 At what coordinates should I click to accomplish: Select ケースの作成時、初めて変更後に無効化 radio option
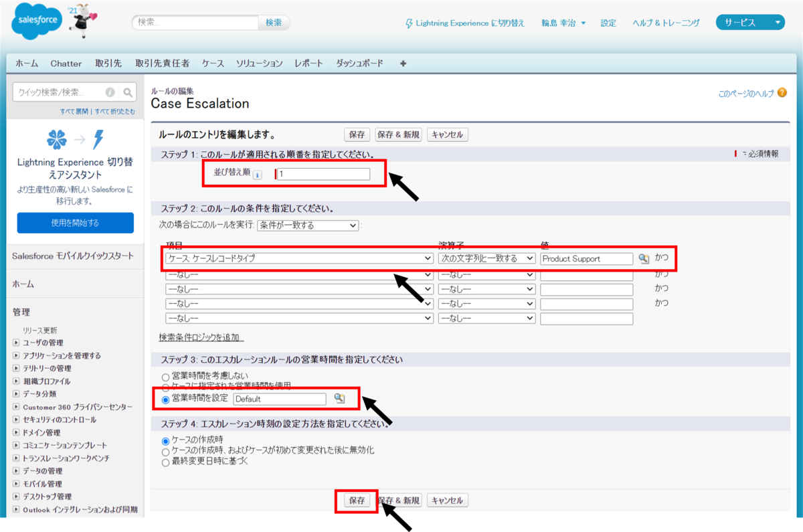(x=165, y=451)
